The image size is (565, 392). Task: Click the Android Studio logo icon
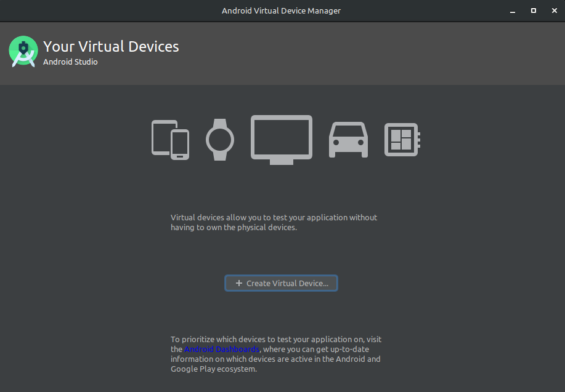tap(23, 52)
